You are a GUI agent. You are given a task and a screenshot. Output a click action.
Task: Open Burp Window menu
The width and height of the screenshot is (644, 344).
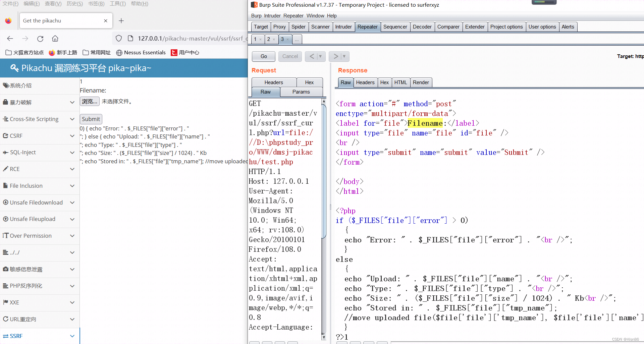pyautogui.click(x=315, y=16)
